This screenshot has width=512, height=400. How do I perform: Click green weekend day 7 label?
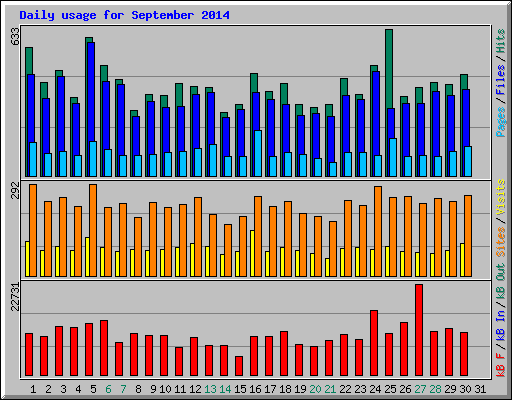tap(123, 389)
